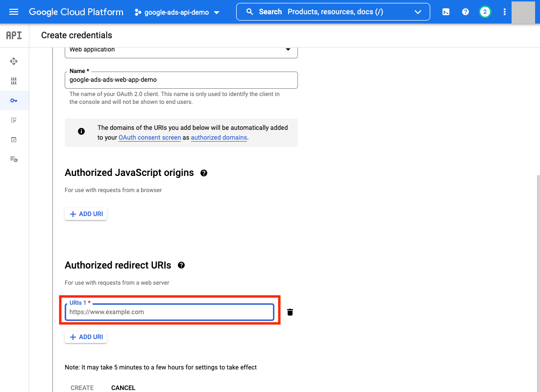Open the Dashboard sidebar icon
This screenshot has width=540, height=392.
[x=14, y=61]
